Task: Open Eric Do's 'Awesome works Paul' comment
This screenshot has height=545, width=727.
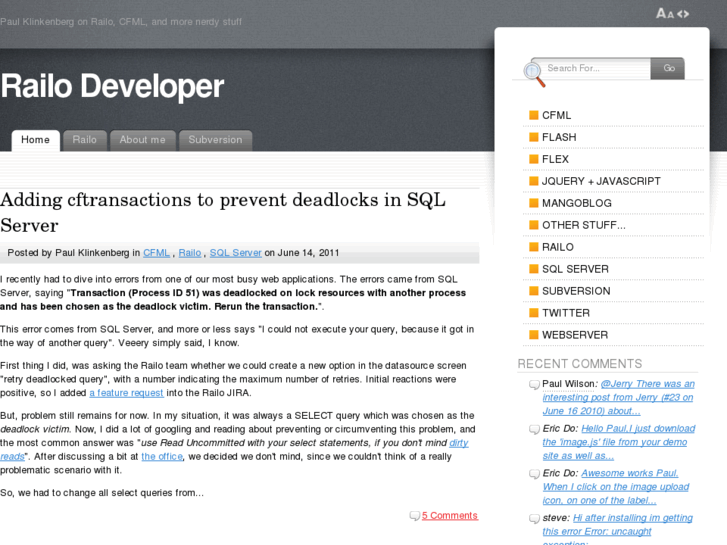Action: click(x=616, y=487)
